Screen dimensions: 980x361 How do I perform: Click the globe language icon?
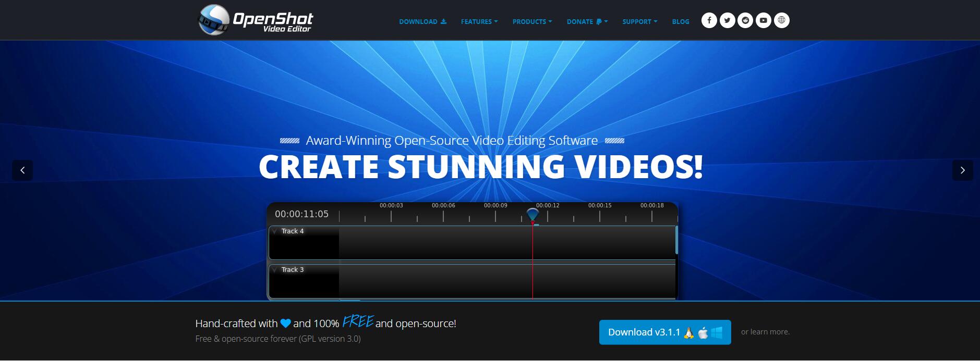[781, 20]
